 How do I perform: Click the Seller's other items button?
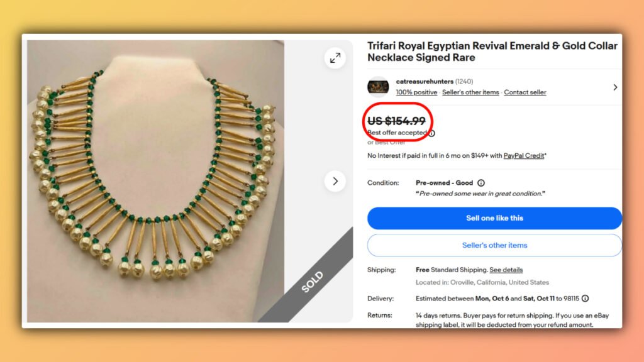tap(494, 245)
